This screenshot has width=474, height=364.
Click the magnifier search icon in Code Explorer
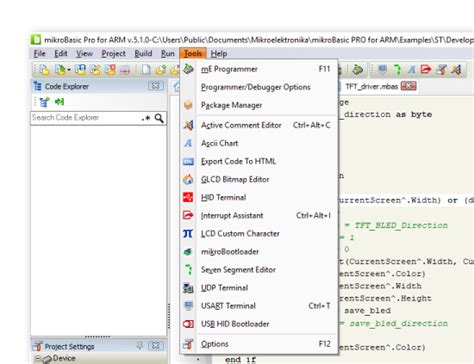pyautogui.click(x=159, y=118)
